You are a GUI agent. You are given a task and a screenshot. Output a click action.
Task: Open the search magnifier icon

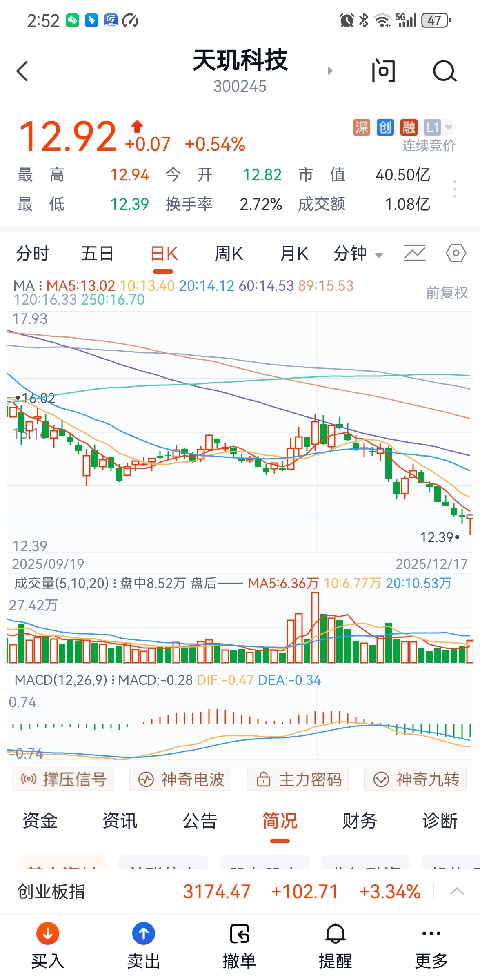tap(444, 71)
